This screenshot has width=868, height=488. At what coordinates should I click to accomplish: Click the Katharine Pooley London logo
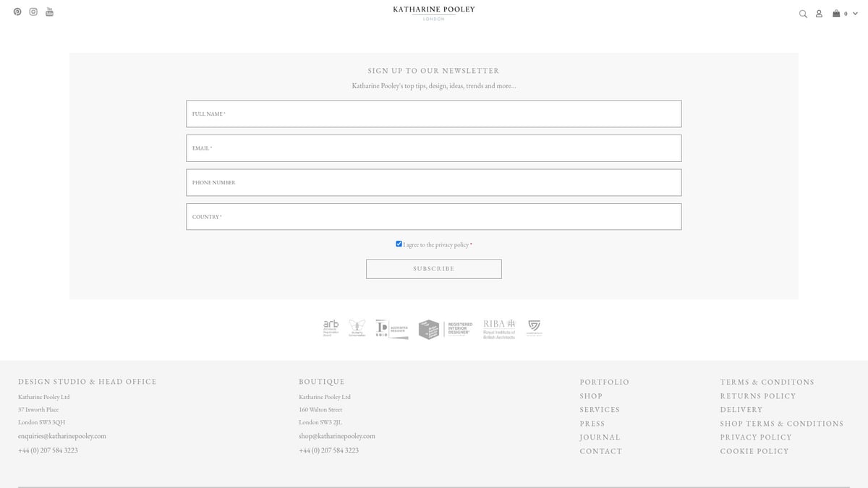click(x=434, y=12)
